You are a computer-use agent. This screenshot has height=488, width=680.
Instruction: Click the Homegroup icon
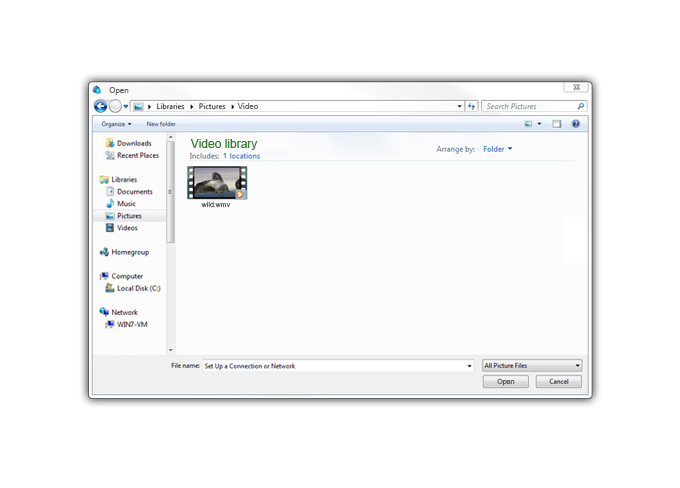pyautogui.click(x=104, y=252)
